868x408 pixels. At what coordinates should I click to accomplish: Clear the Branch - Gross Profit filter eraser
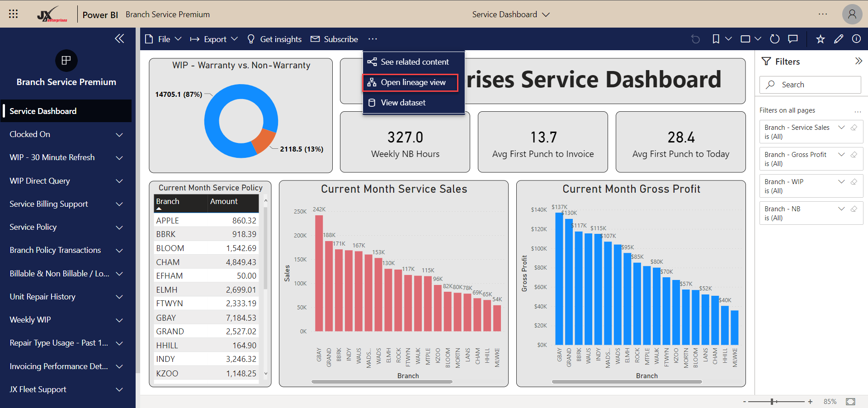click(854, 155)
